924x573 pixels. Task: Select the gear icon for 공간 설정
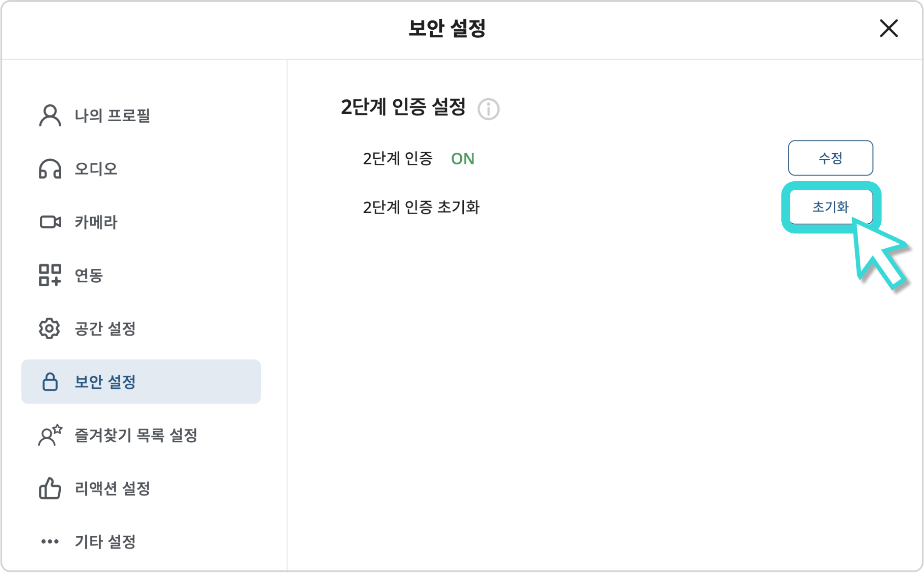(49, 329)
